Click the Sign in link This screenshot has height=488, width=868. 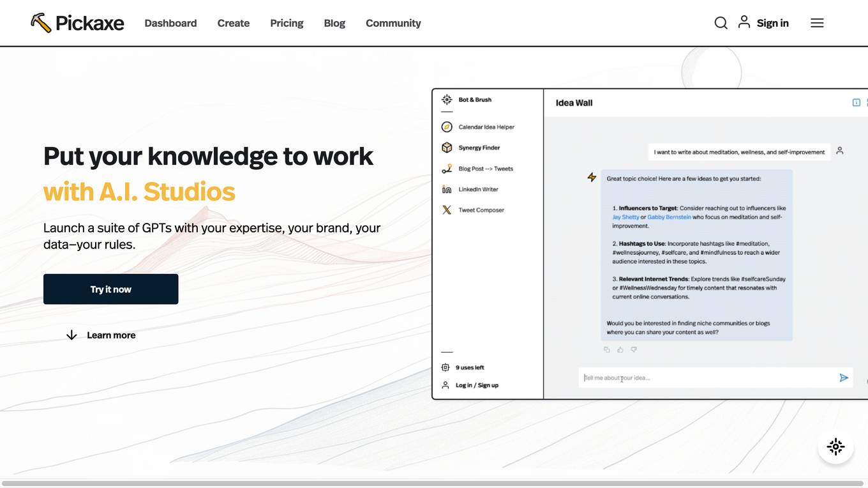coord(773,23)
